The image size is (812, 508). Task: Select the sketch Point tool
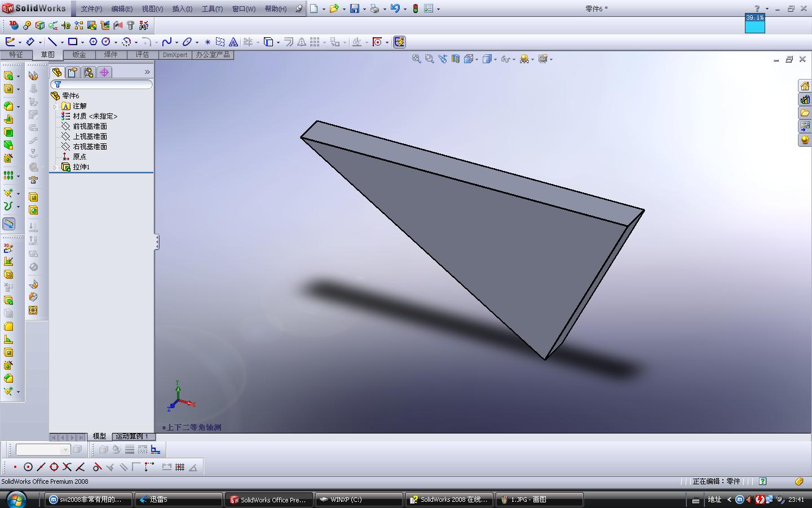(x=208, y=42)
